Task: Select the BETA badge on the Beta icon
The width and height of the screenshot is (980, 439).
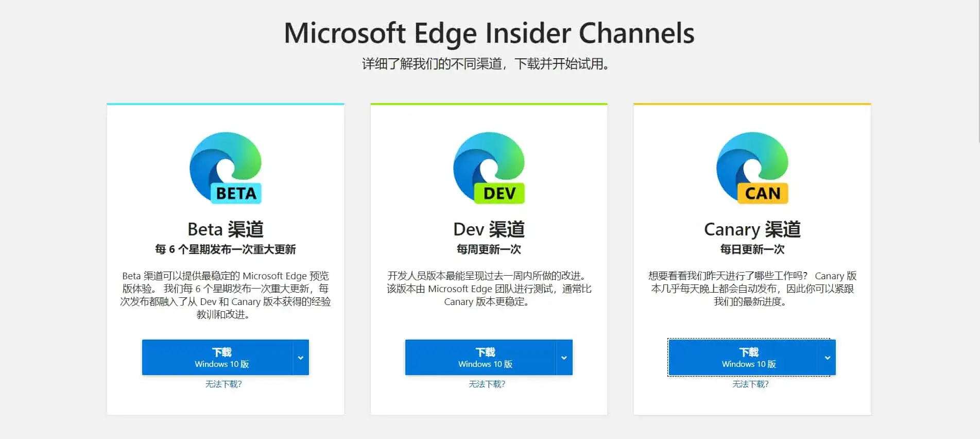Action: pos(236,193)
